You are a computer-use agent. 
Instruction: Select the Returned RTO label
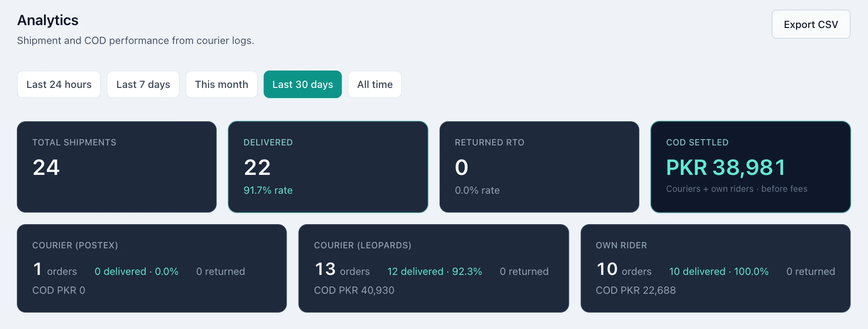[x=489, y=143]
